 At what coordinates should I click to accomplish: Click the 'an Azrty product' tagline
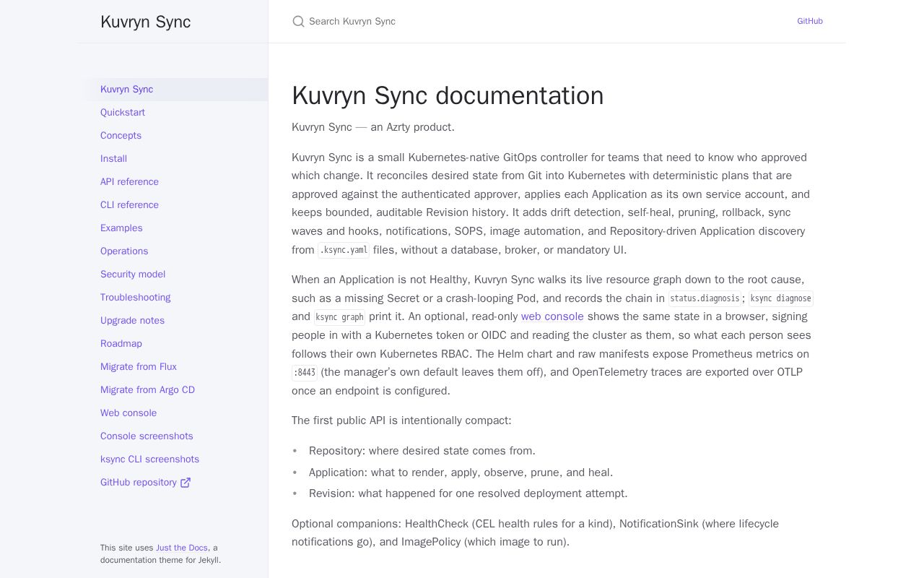(412, 127)
